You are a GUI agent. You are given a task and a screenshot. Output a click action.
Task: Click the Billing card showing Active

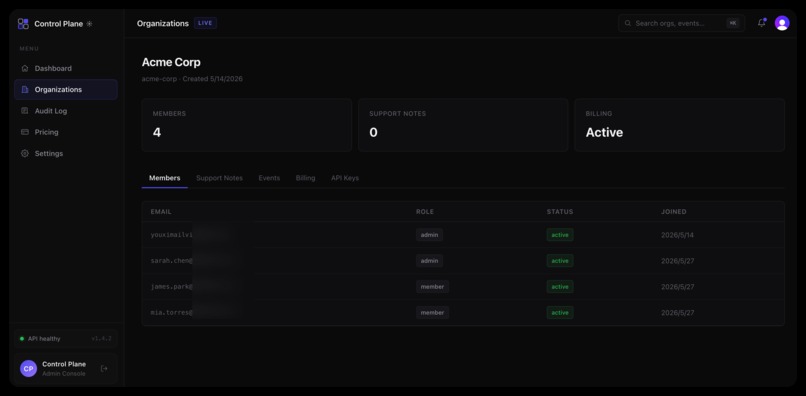tap(680, 125)
